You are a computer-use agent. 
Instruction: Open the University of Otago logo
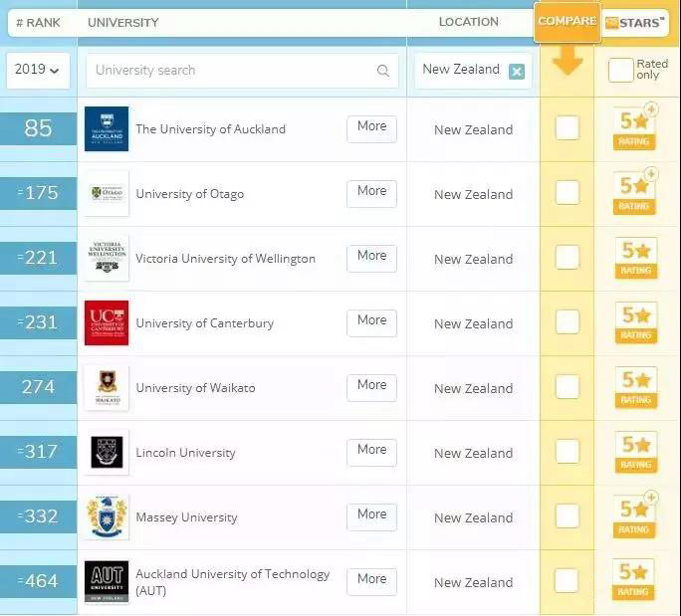pyautogui.click(x=107, y=194)
